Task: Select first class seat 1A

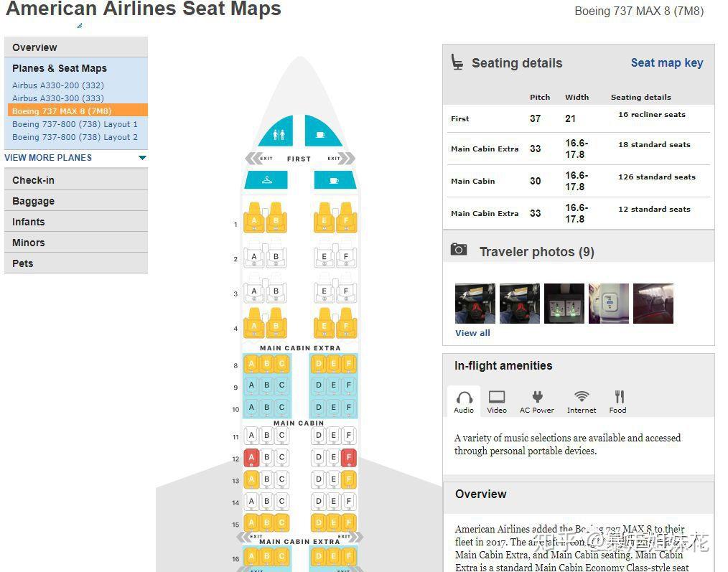Action: pos(253,218)
